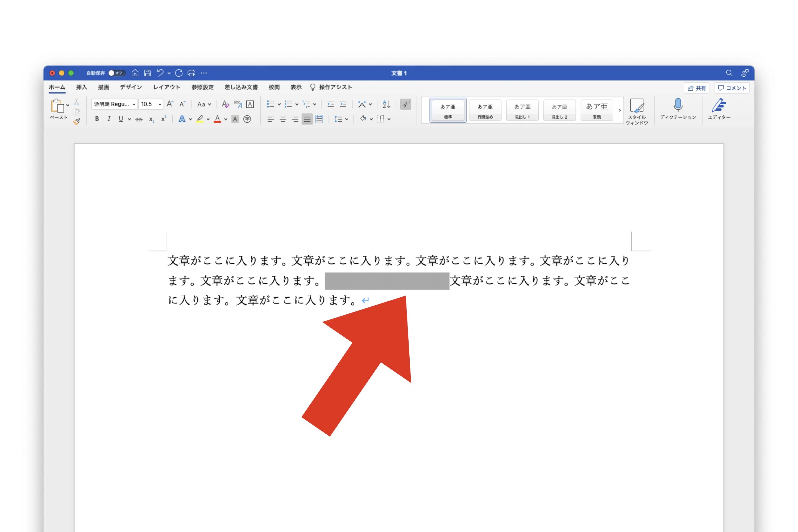Screen dimensions: 798x532
Task: Apply enclosed character border A icon
Action: [250, 104]
